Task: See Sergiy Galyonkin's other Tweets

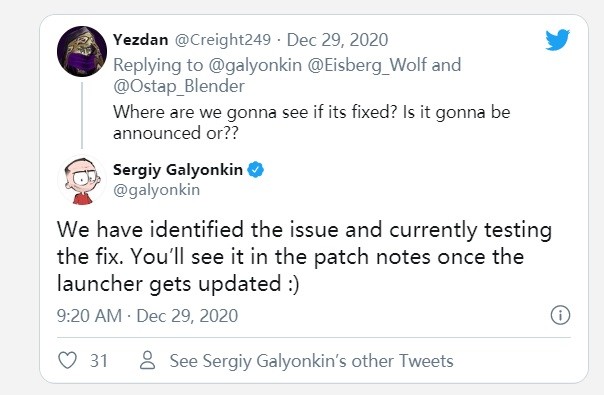Action: (311, 361)
